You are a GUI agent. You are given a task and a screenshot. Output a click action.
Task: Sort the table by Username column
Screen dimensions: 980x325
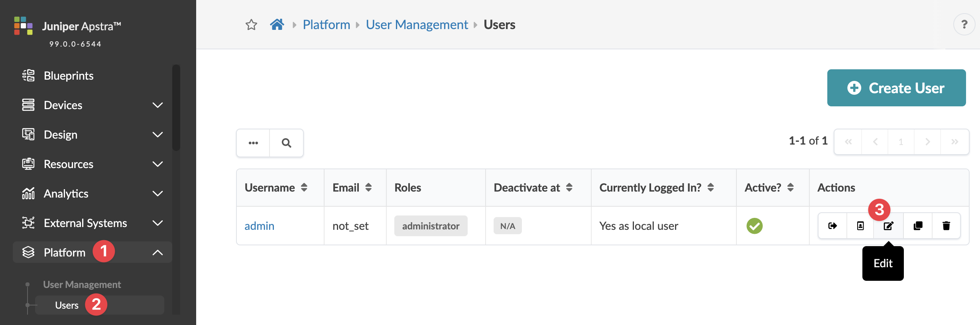point(304,188)
